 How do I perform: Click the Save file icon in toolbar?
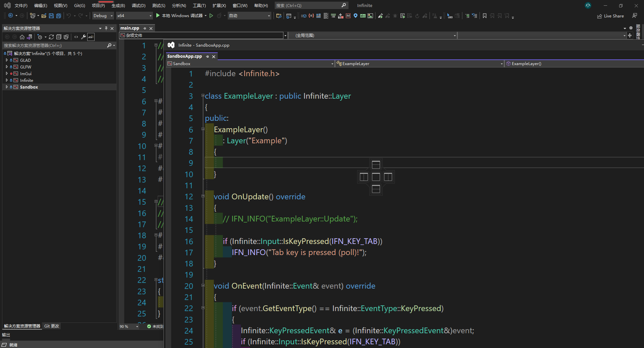pos(51,16)
